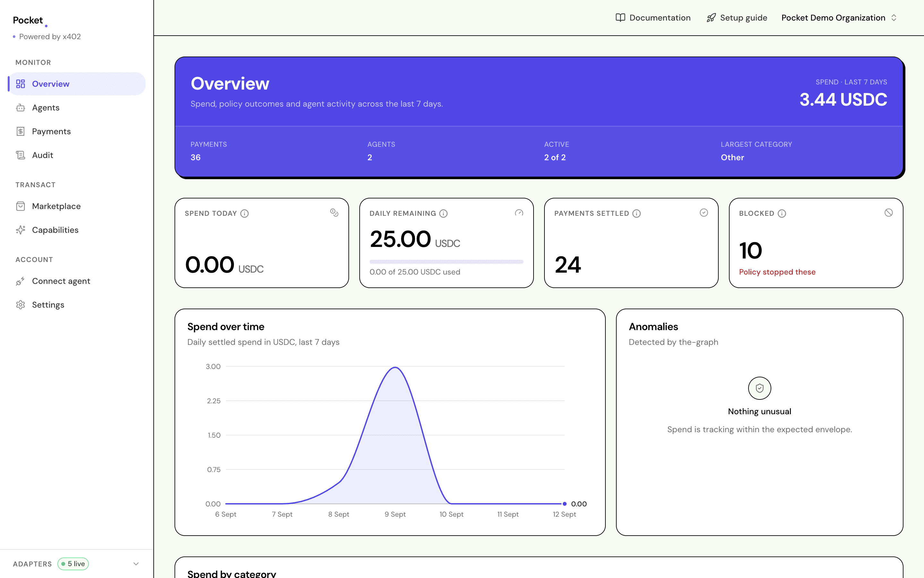924x578 pixels.
Task: Click the 12 Sept data point on chart
Action: coord(564,504)
